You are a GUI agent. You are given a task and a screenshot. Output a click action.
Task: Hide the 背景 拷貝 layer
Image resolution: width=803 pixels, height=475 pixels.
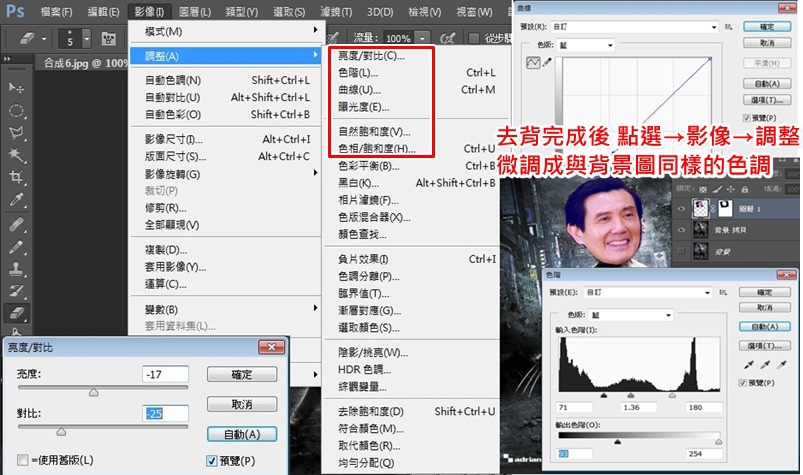681,230
